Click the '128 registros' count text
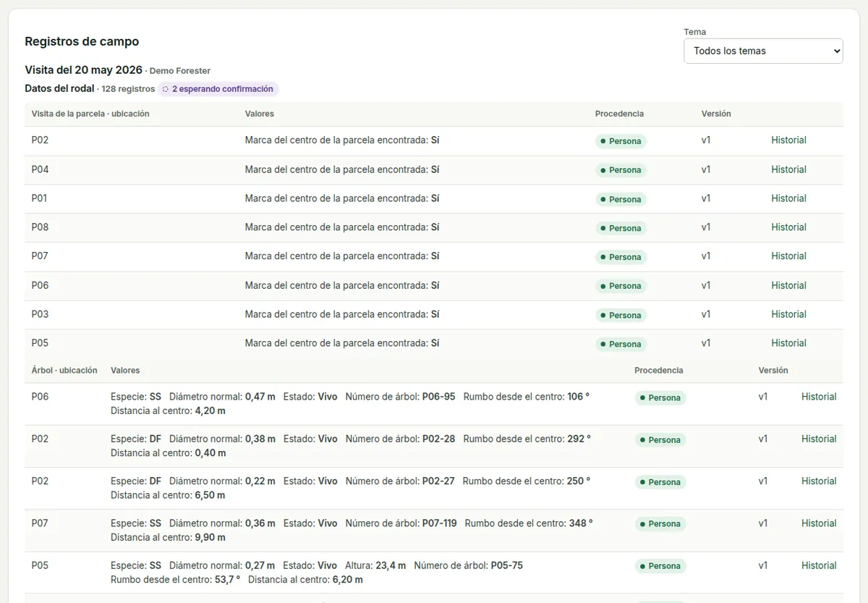Screen dimensions: 868x603 tap(128, 89)
